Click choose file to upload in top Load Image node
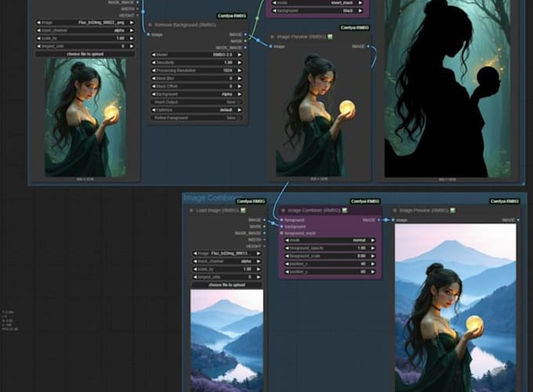The image size is (533, 392). pyautogui.click(x=85, y=54)
